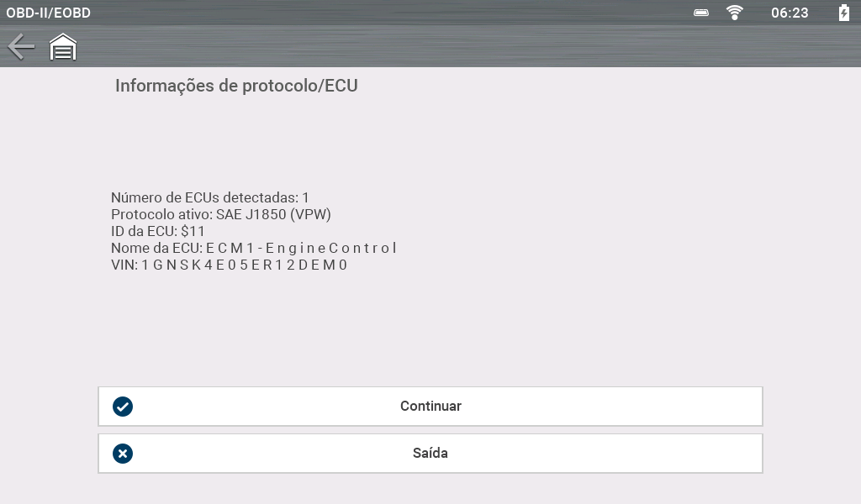Viewport: 861px width, 504px height.
Task: Open the home screen icon
Action: tap(63, 47)
